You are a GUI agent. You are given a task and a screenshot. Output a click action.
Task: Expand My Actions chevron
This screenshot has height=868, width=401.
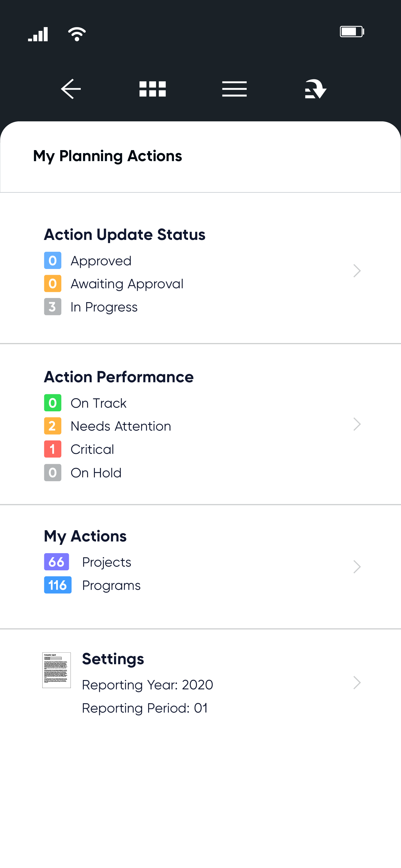pyautogui.click(x=357, y=567)
